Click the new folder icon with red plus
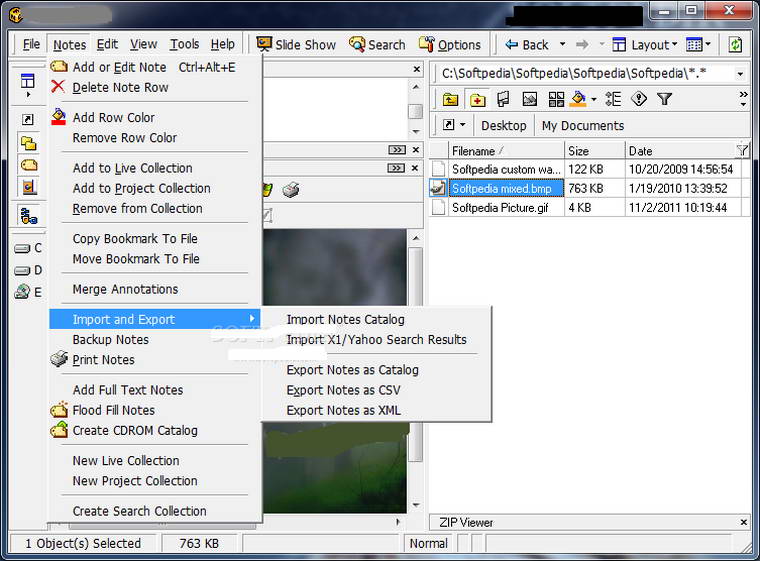The image size is (760, 561). click(x=477, y=99)
